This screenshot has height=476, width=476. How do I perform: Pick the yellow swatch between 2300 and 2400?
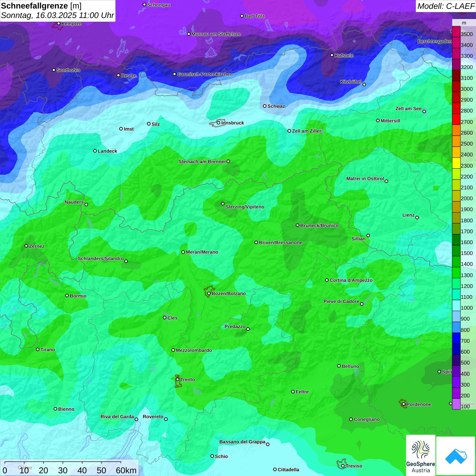coord(456,163)
